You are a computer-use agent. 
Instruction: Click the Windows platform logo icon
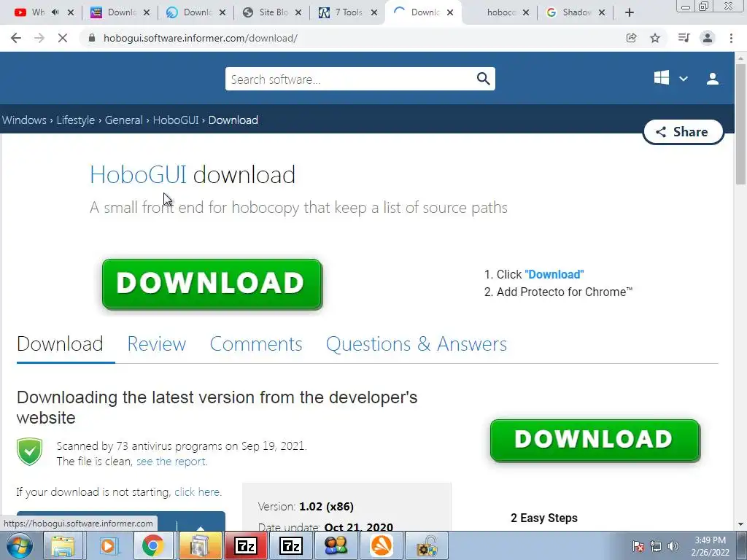click(661, 78)
